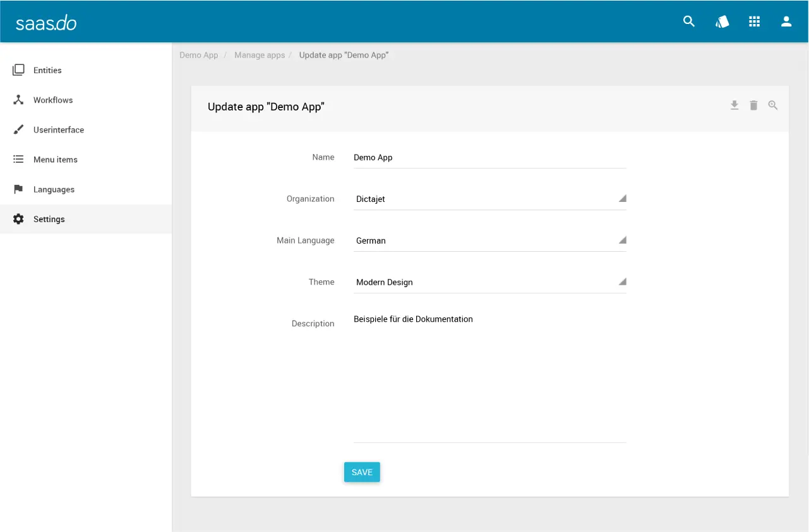Click the download icon in the card header

[x=734, y=105]
